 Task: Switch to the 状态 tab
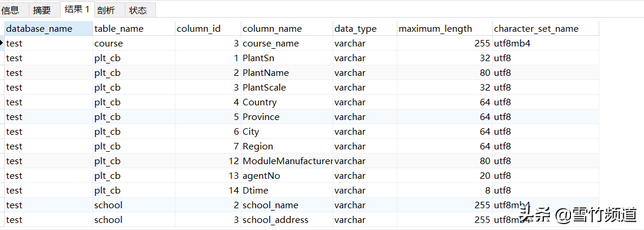click(x=140, y=11)
